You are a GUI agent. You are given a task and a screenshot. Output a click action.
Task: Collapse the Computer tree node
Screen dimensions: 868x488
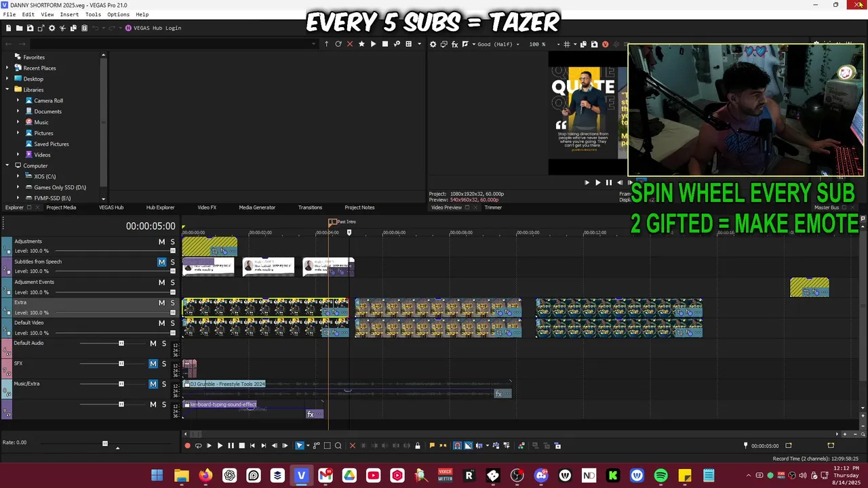coord(7,165)
